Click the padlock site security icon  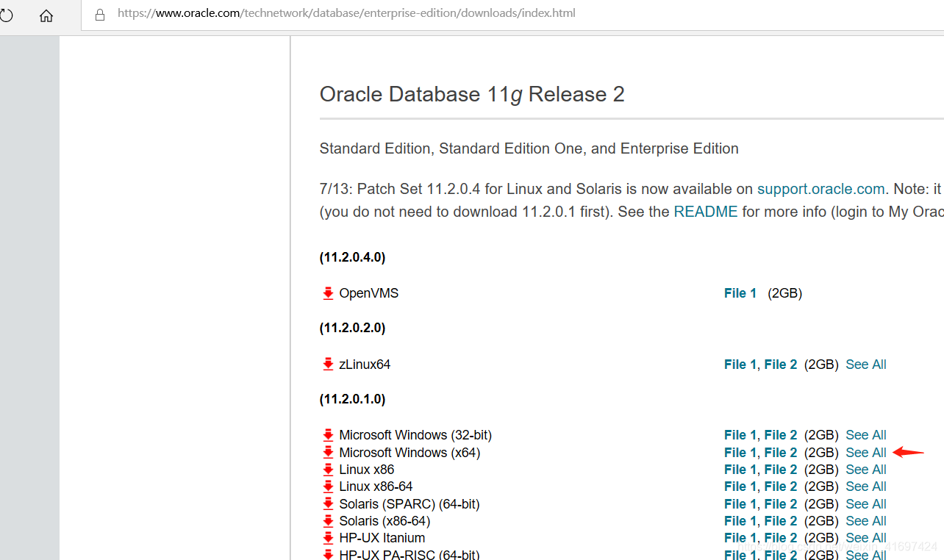101,14
